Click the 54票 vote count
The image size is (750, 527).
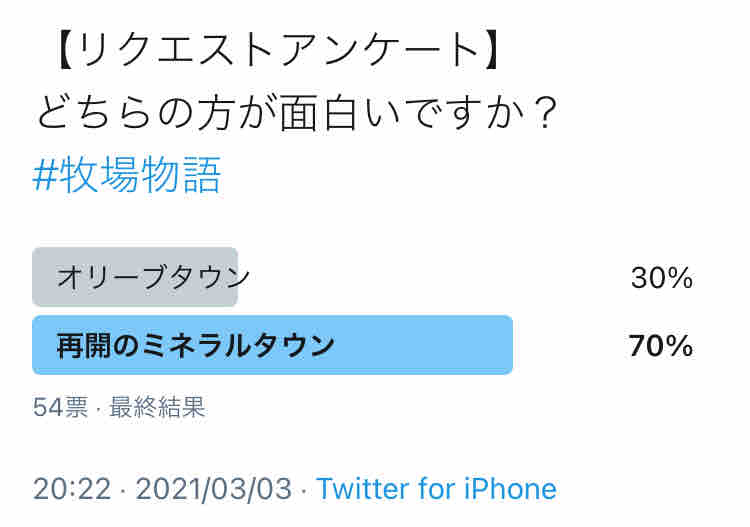pos(60,407)
